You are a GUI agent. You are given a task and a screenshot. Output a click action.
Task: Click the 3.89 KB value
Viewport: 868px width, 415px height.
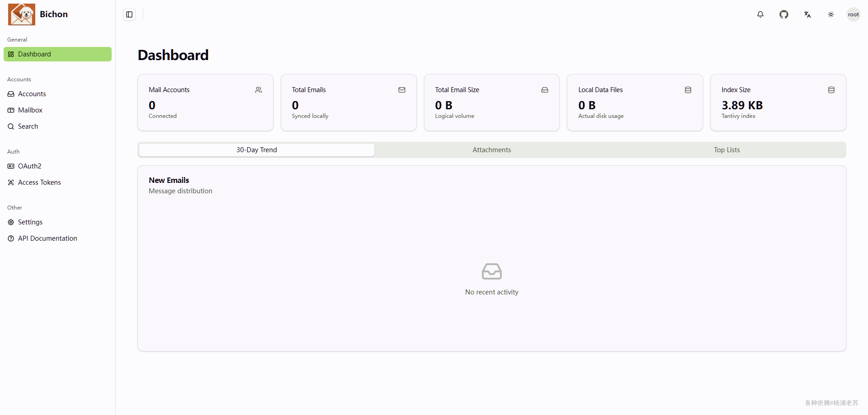[x=742, y=105]
